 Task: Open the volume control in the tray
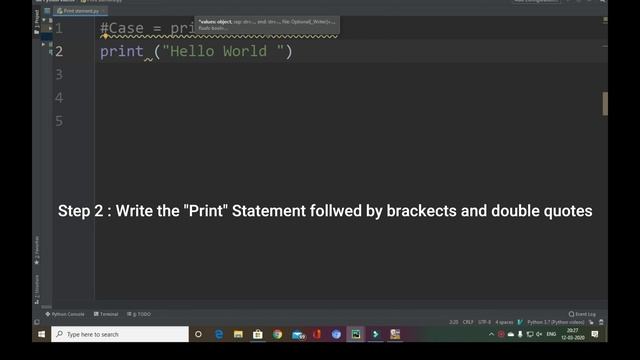539,334
